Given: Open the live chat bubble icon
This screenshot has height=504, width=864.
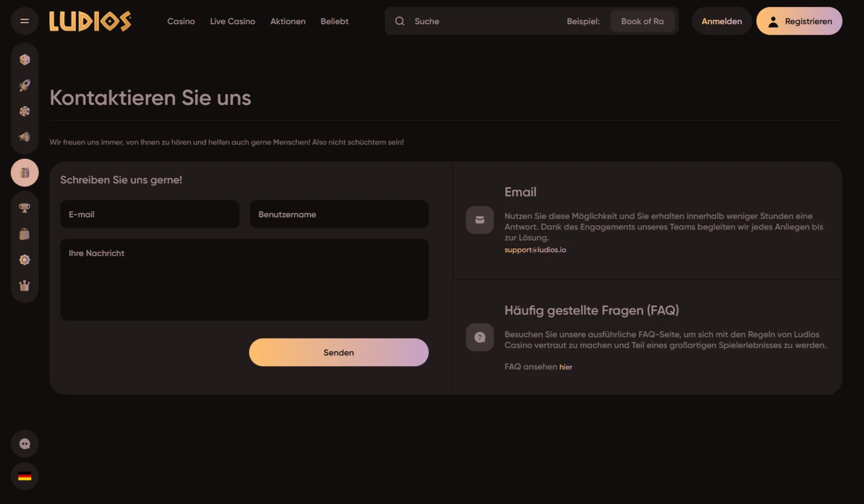Looking at the screenshot, I should pyautogui.click(x=25, y=444).
